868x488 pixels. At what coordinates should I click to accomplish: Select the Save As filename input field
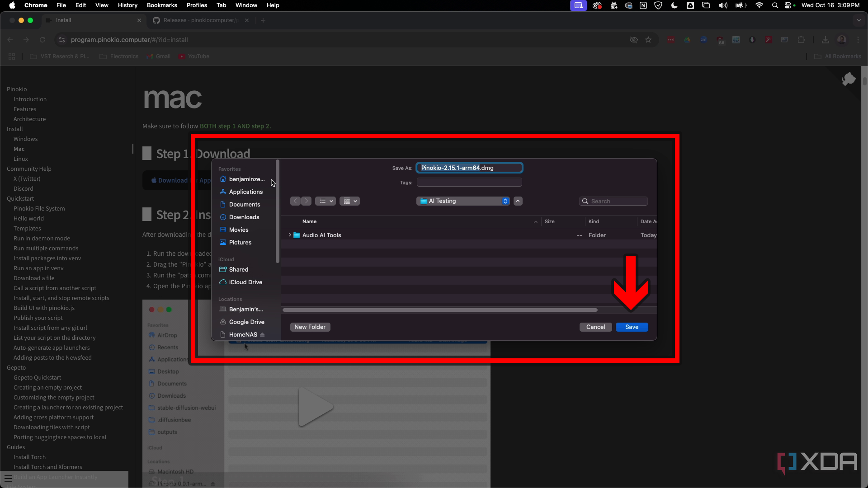point(469,168)
